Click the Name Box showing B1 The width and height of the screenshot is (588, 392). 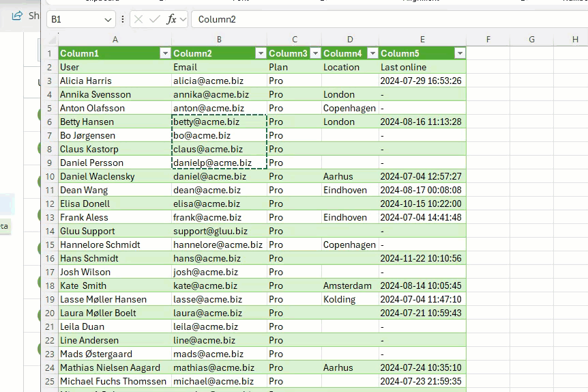coord(75,19)
